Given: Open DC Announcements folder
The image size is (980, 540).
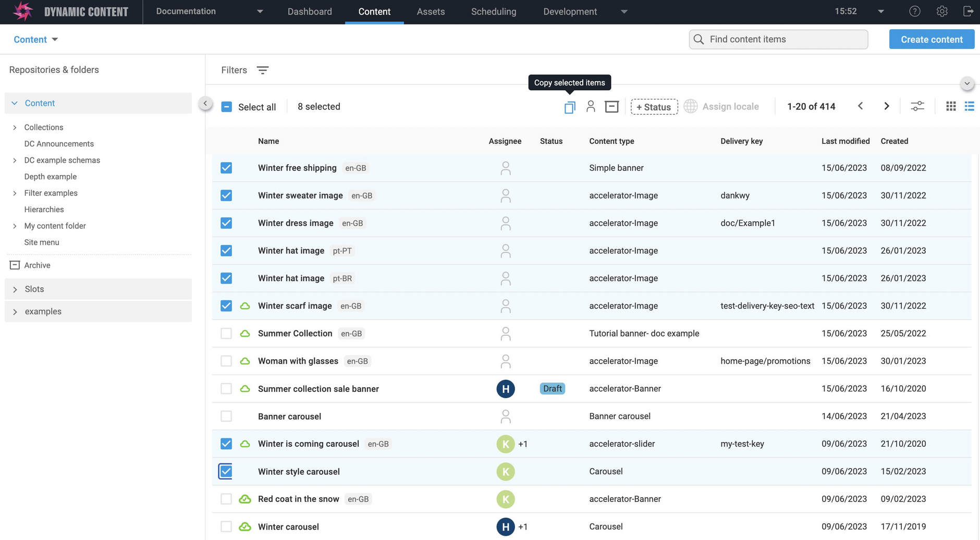Looking at the screenshot, I should [59, 144].
